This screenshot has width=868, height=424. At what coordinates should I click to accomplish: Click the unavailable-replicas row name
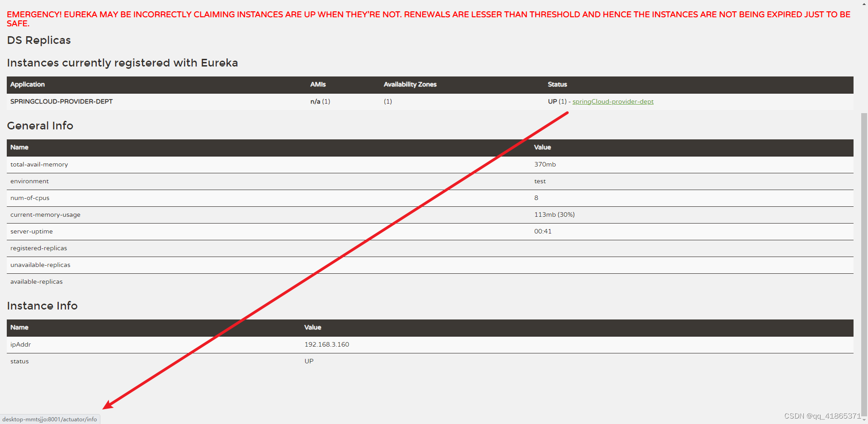point(40,265)
